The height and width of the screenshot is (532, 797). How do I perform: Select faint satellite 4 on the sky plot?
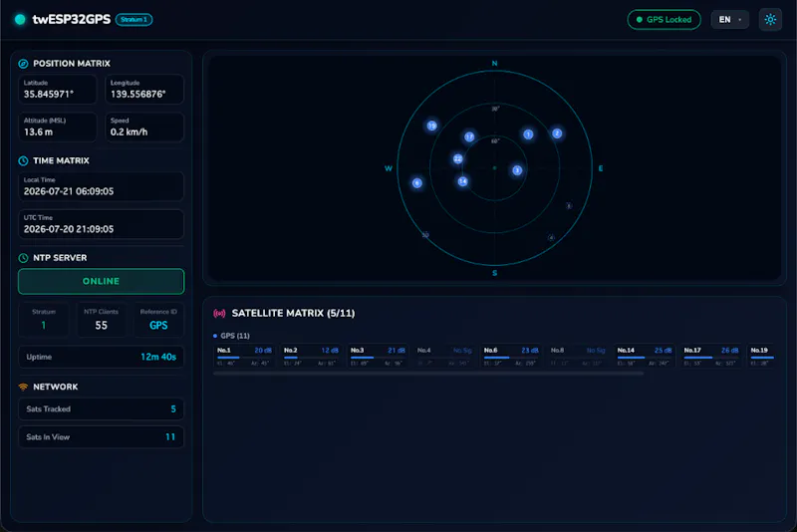[551, 237]
